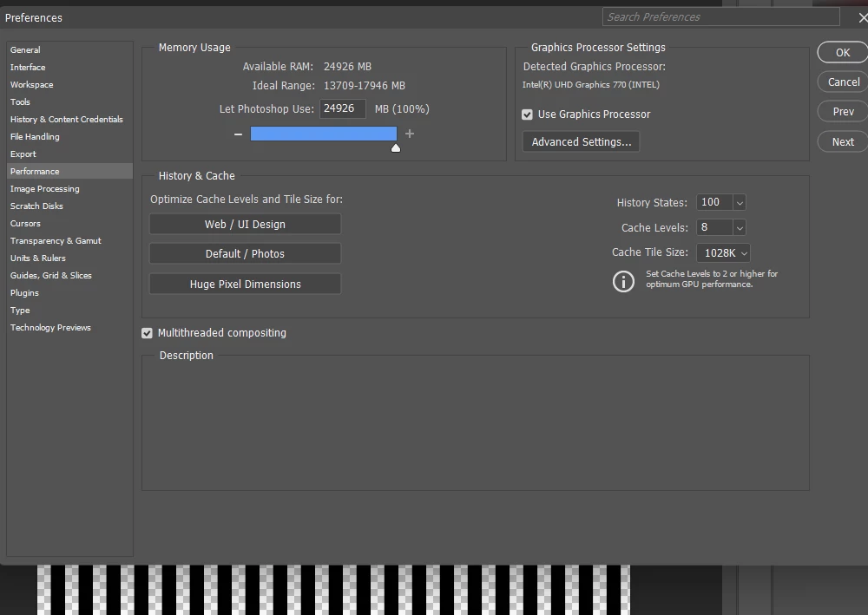Open the General preferences category
This screenshot has width=868, height=615.
[x=25, y=49]
